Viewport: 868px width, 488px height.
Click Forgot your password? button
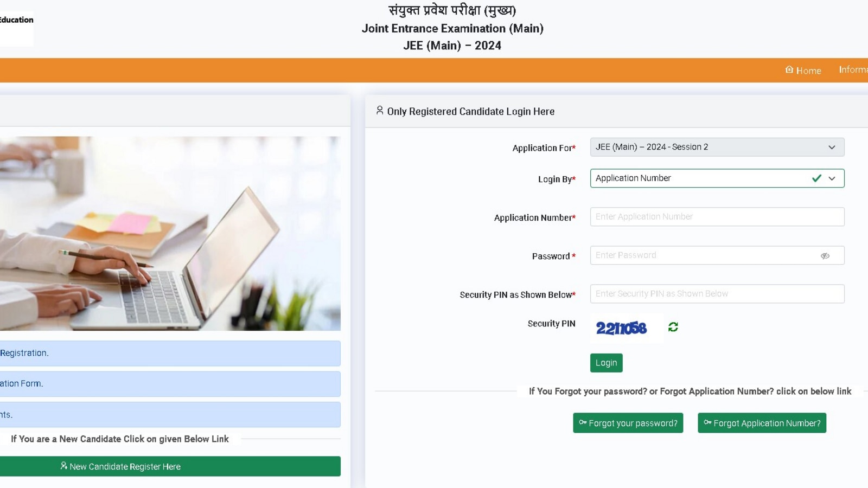[628, 423]
